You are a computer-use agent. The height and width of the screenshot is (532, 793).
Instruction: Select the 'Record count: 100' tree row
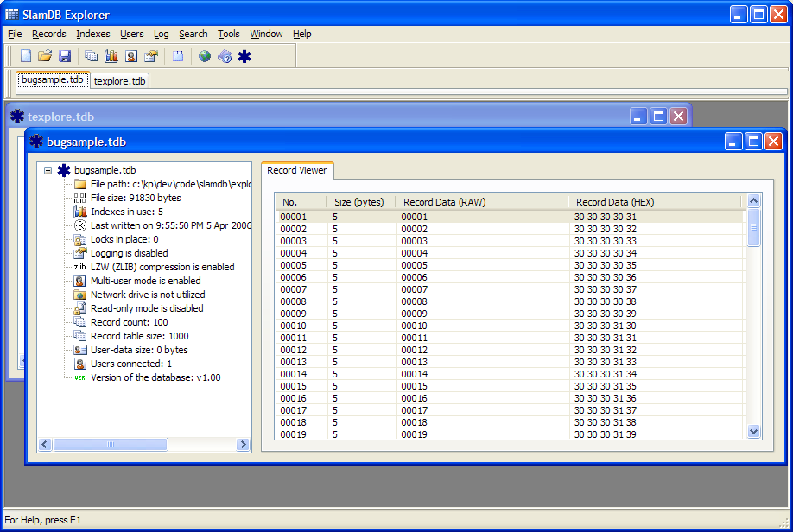point(129,322)
